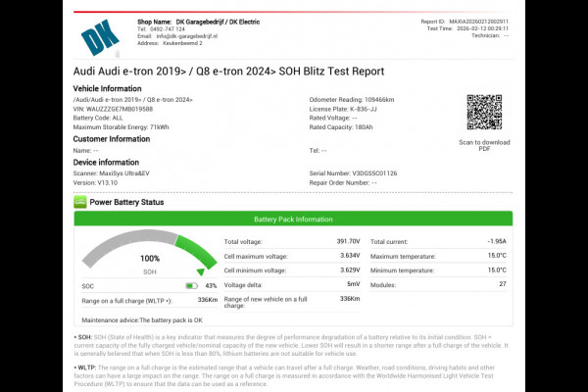Viewport: 588px width, 392px height.
Task: Click the SOC battery level icon
Action: [x=191, y=285]
